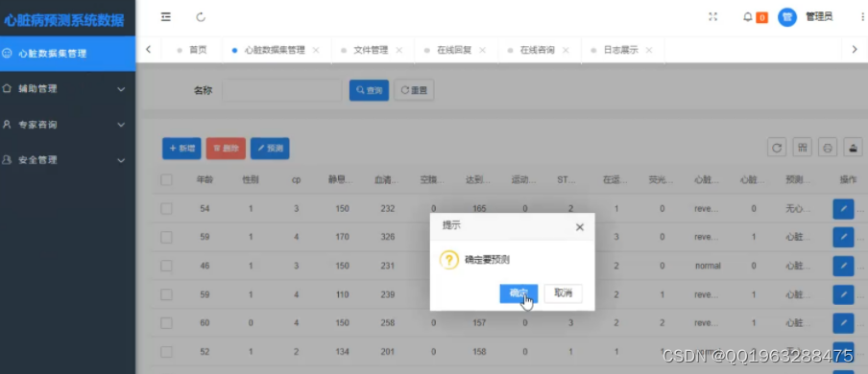Click the cp column header

point(296,180)
